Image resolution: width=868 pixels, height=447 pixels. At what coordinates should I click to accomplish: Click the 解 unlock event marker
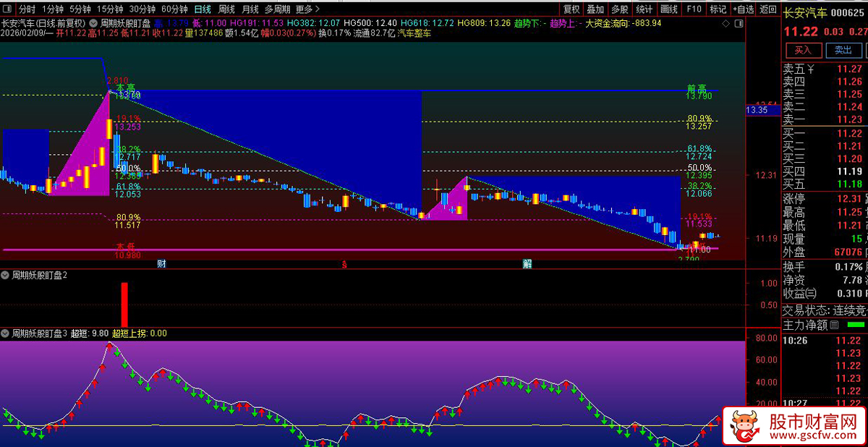pyautogui.click(x=528, y=264)
